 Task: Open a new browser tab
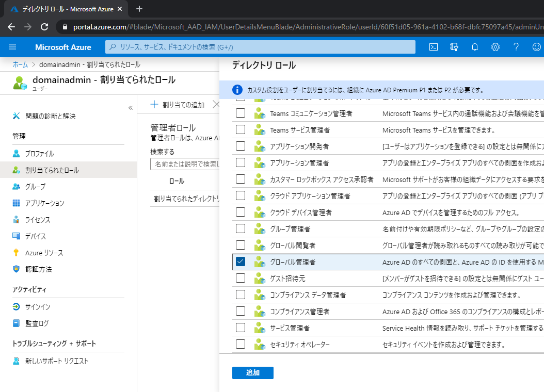pyautogui.click(x=139, y=9)
